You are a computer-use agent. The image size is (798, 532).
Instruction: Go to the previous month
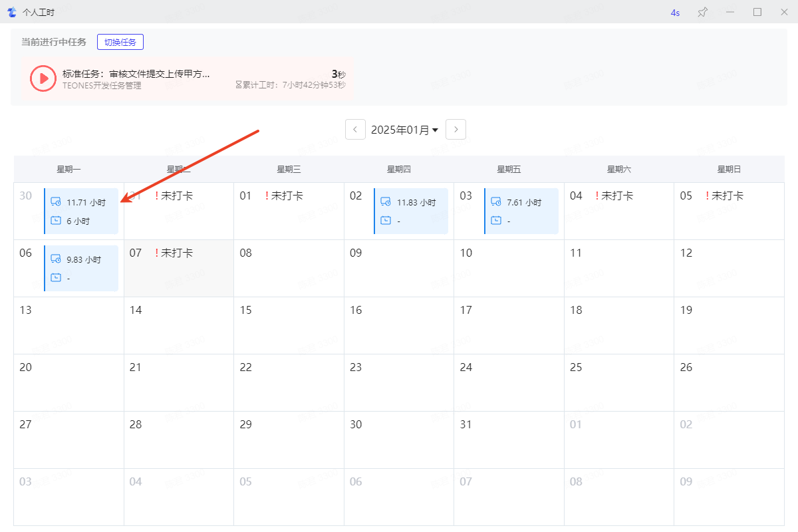tap(355, 130)
